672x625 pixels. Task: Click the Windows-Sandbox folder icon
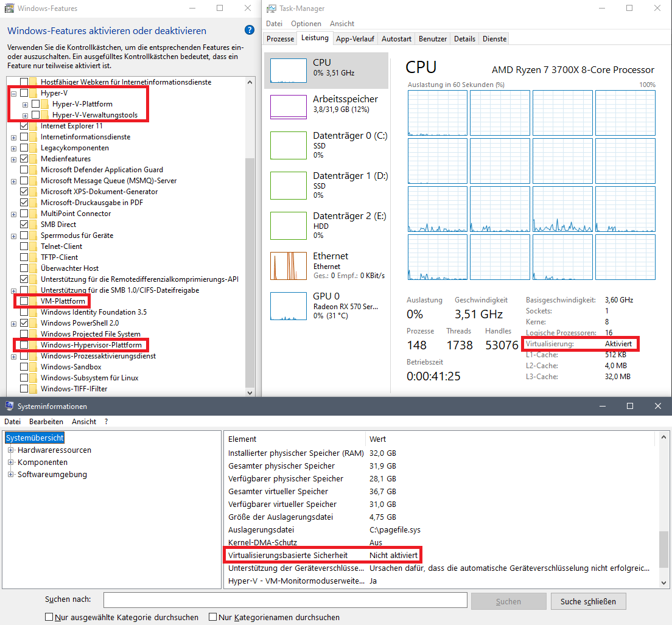pyautogui.click(x=33, y=367)
